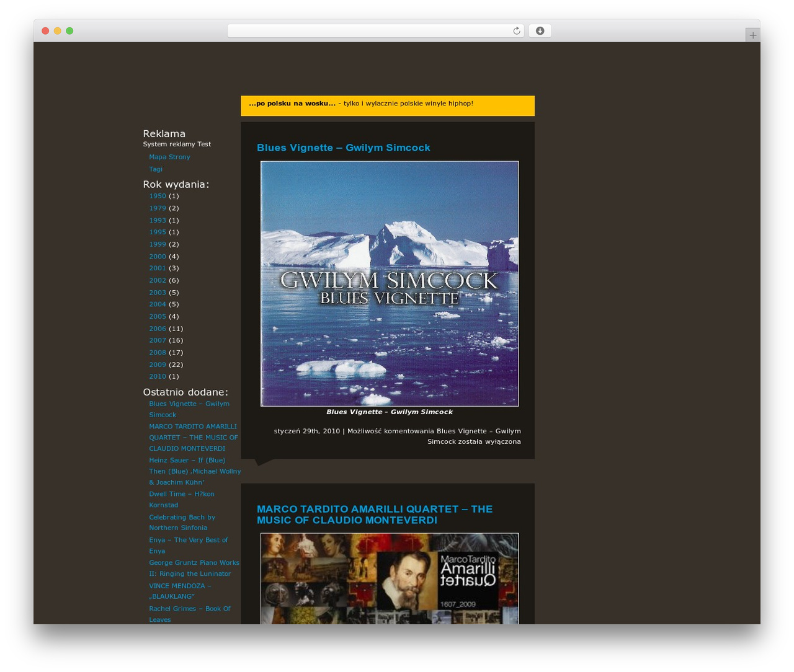Viewport: 794px width, 672px height.
Task: Open recent post 'Heinz Sauer – If (Blue)'
Action: tap(195, 471)
